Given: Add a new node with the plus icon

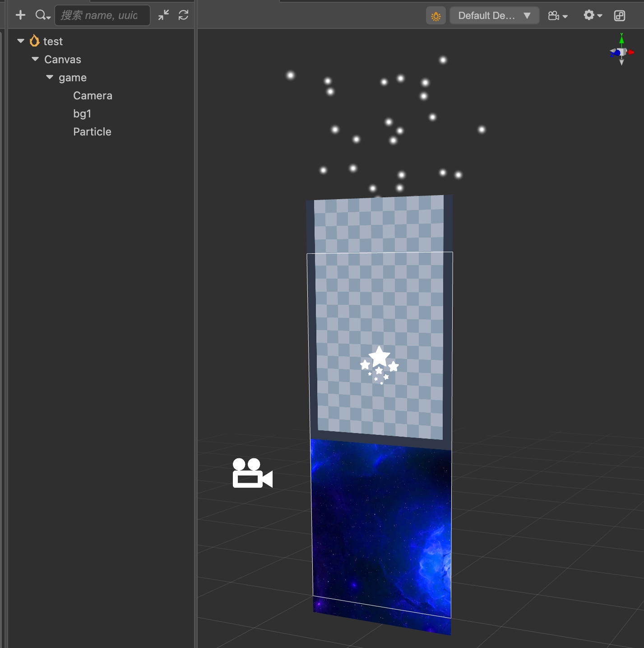Looking at the screenshot, I should (20, 15).
